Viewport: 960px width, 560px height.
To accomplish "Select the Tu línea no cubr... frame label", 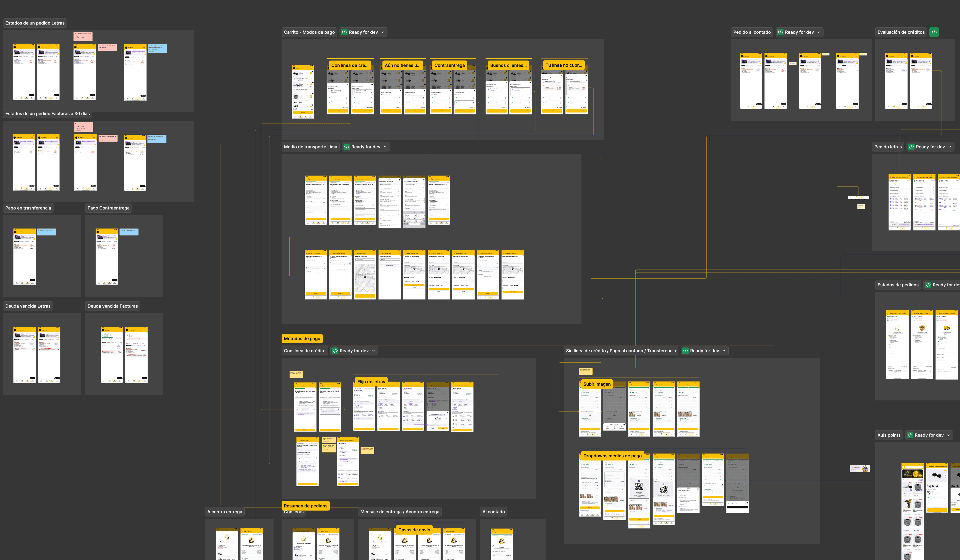I will (x=564, y=66).
